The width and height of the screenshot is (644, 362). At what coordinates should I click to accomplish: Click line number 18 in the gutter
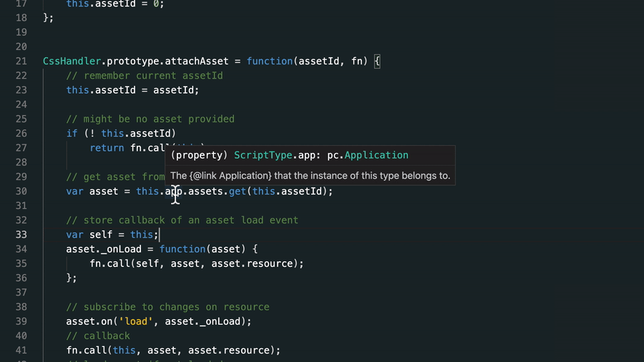[x=20, y=18]
